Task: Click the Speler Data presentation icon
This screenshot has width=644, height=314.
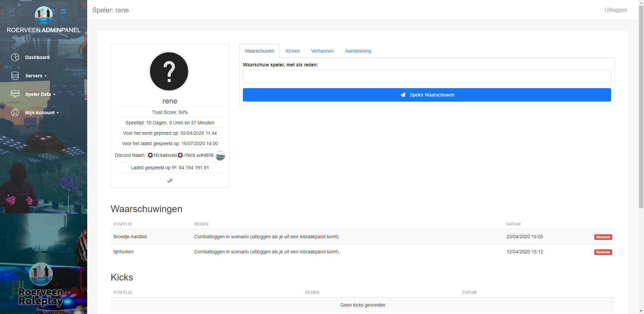Action: tap(15, 94)
